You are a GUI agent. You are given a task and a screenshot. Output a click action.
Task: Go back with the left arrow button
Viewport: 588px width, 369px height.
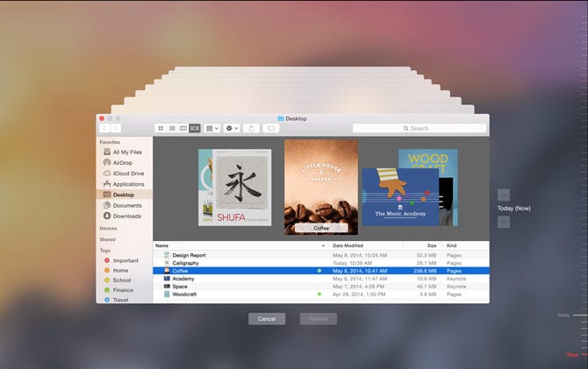point(105,128)
